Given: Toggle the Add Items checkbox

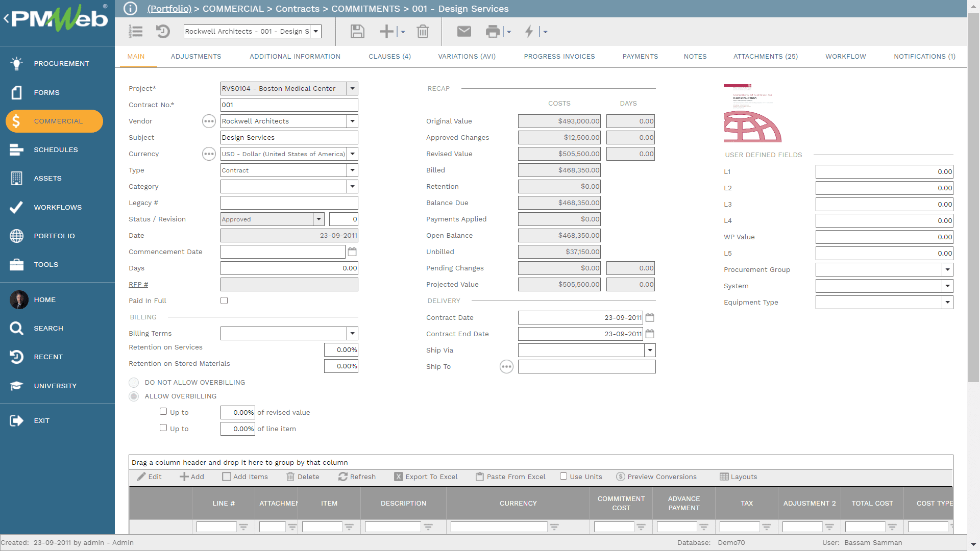Looking at the screenshot, I should pyautogui.click(x=227, y=477).
